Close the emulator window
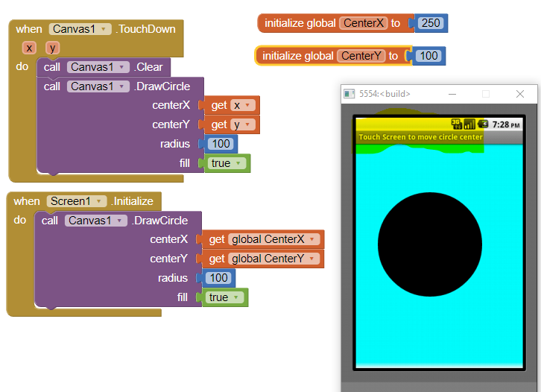The height and width of the screenshot is (392, 541). [520, 94]
